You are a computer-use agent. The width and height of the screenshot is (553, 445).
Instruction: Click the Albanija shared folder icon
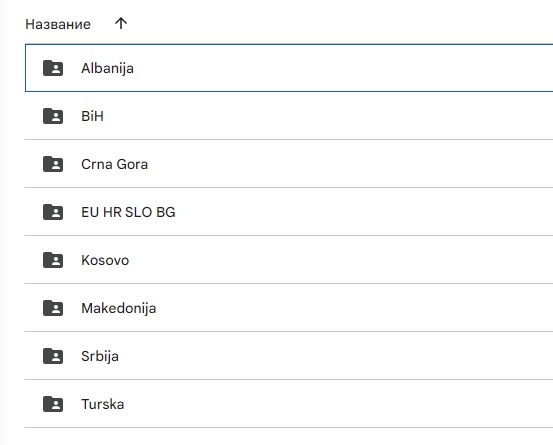pyautogui.click(x=53, y=68)
